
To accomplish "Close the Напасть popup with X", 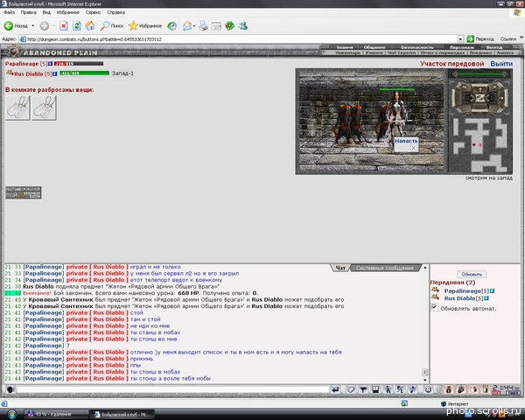I will (x=414, y=148).
